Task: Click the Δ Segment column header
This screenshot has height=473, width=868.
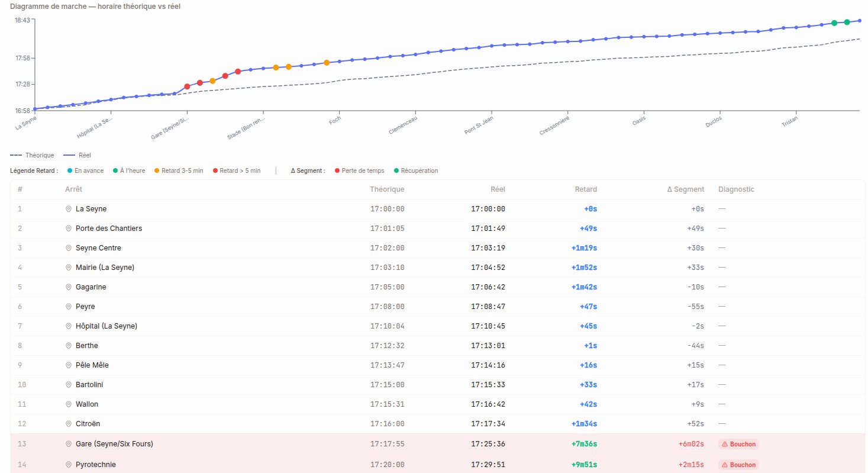Action: (685, 189)
